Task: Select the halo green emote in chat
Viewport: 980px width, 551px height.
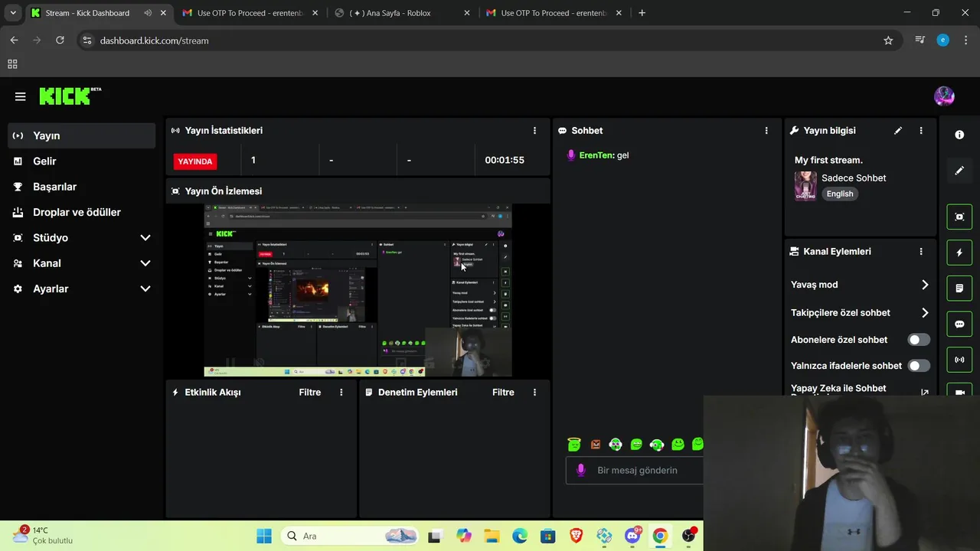Action: click(574, 444)
